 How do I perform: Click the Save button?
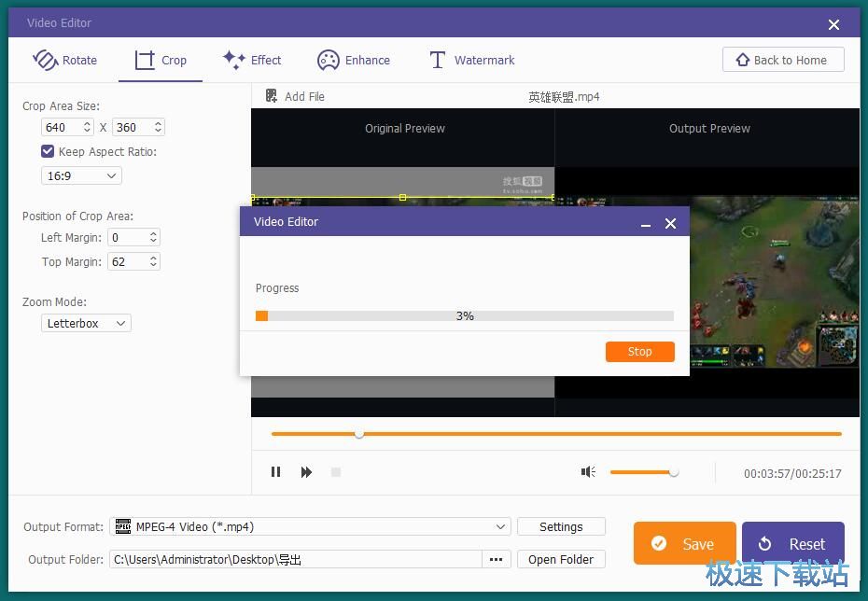(x=685, y=543)
